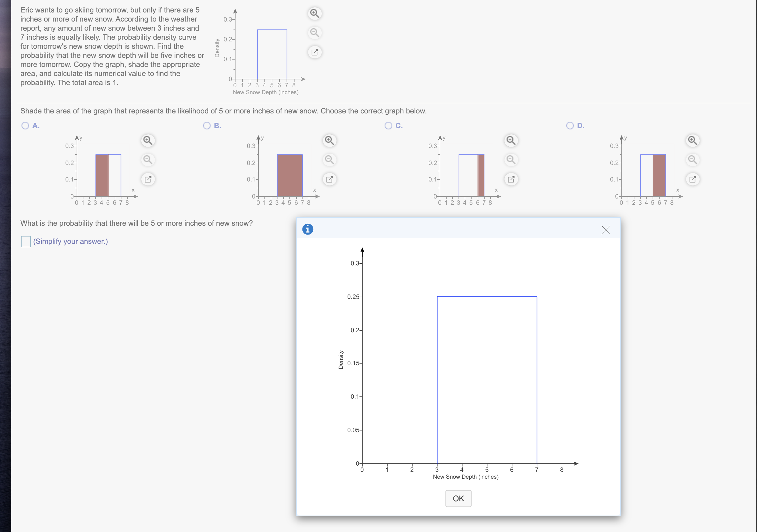Screen dimensions: 757x532
Task: Click the probability answer input box
Action: (26, 242)
